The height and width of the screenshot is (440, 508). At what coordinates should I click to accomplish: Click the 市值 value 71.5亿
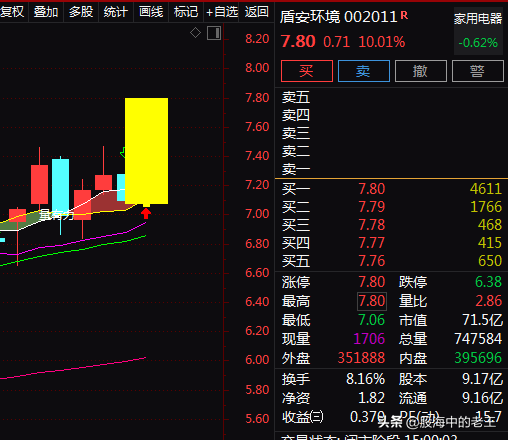tap(482, 320)
